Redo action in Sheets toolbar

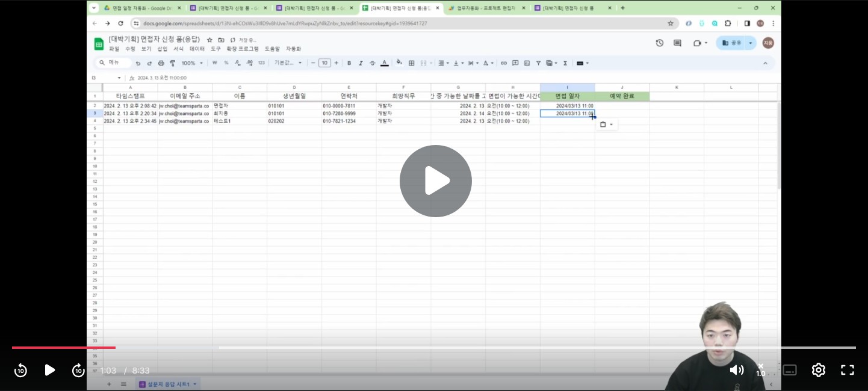(149, 63)
